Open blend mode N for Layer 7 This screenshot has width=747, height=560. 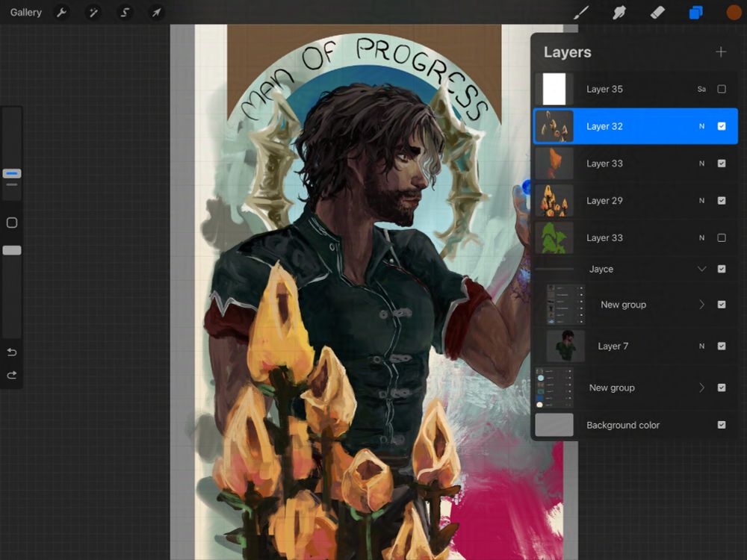[701, 346]
